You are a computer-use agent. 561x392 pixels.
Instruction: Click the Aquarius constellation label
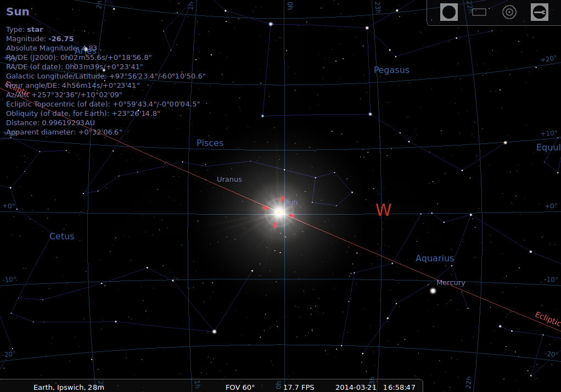click(434, 259)
